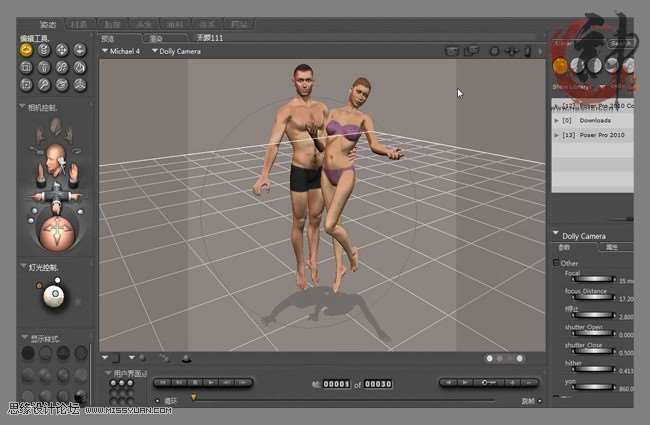The image size is (650, 425).
Task: Jump to first frame in animation controls
Action: tap(162, 382)
